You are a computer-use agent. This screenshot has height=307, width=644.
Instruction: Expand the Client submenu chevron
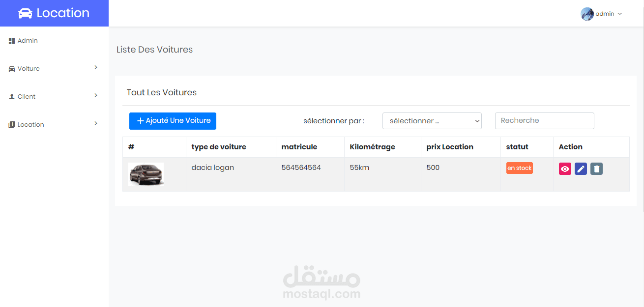pyautogui.click(x=96, y=95)
